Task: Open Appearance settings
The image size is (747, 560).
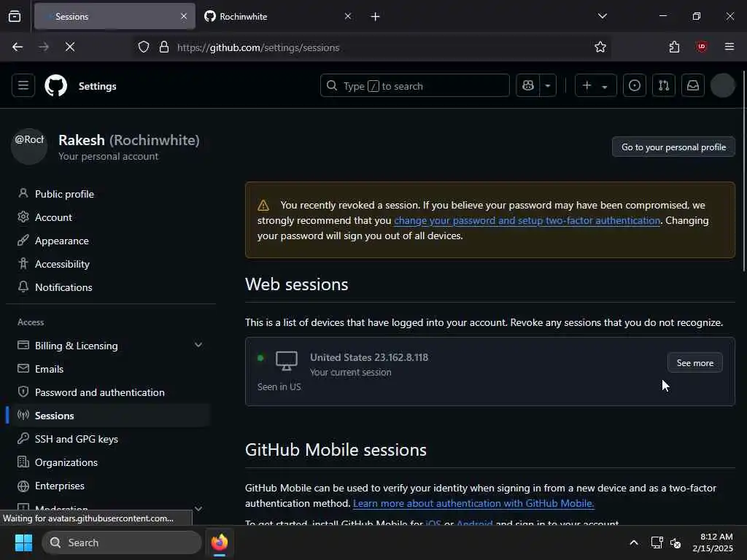Action: (62, 241)
